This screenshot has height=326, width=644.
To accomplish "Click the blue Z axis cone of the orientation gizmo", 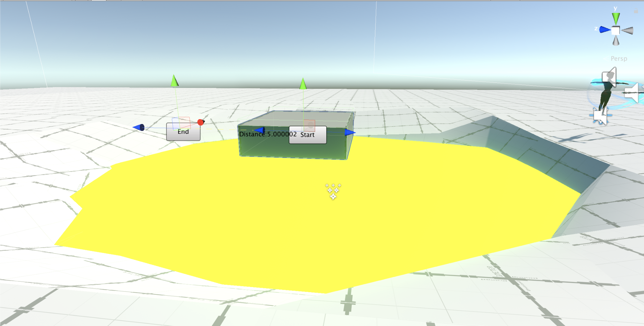I will [605, 30].
